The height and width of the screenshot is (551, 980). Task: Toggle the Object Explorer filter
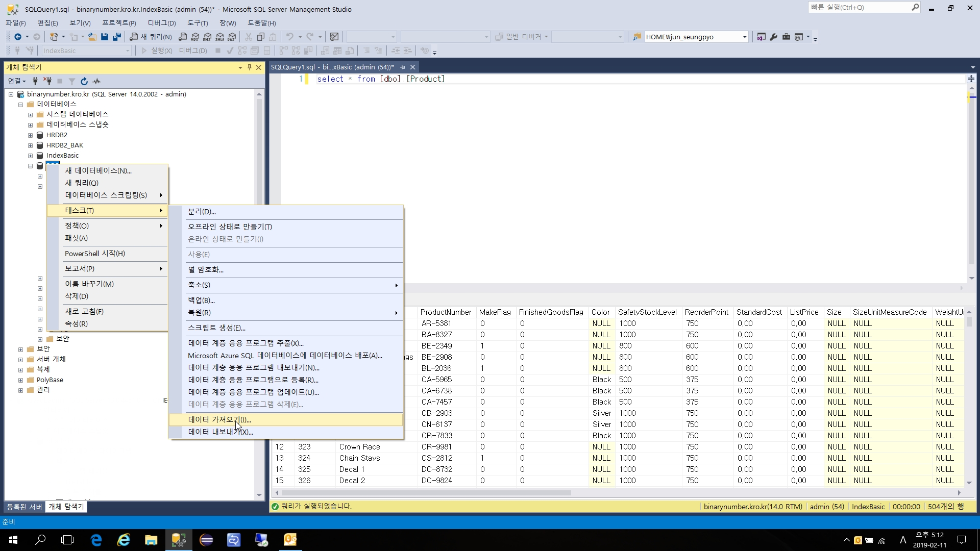click(x=72, y=82)
